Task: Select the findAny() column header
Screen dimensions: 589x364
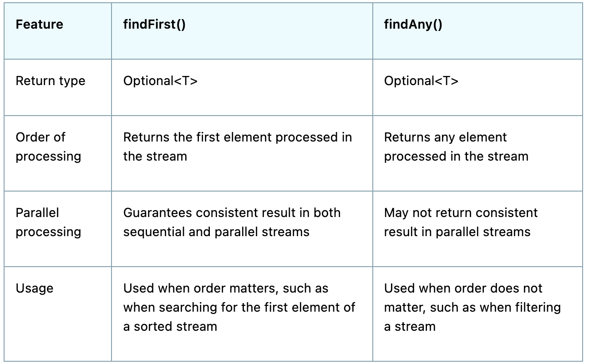Action: point(413,25)
